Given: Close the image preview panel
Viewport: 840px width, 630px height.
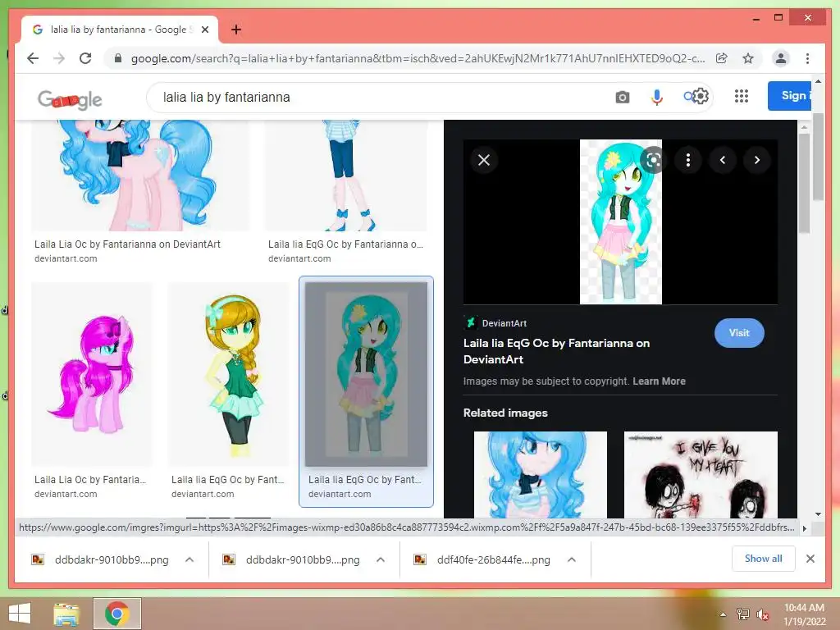Looking at the screenshot, I should 484,160.
